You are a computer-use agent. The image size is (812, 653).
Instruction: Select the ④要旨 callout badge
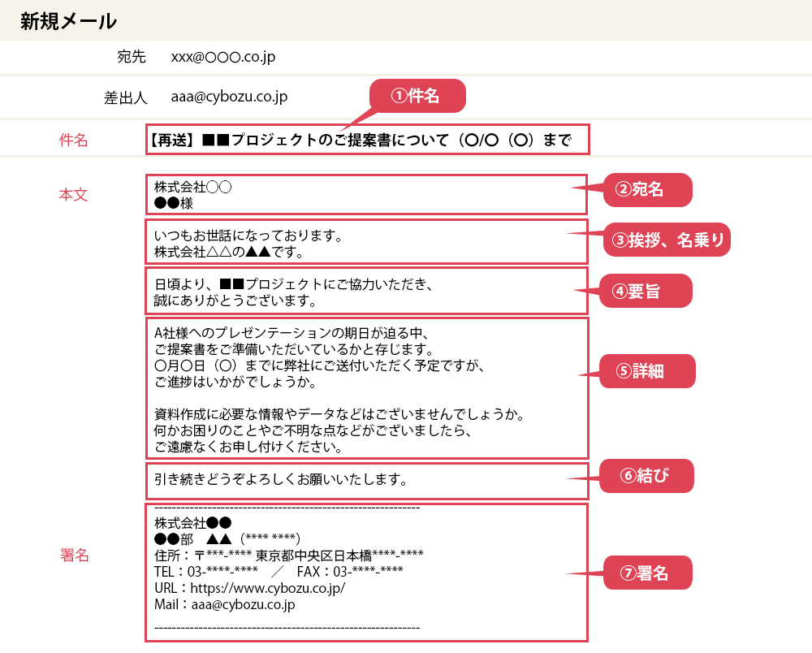646,291
